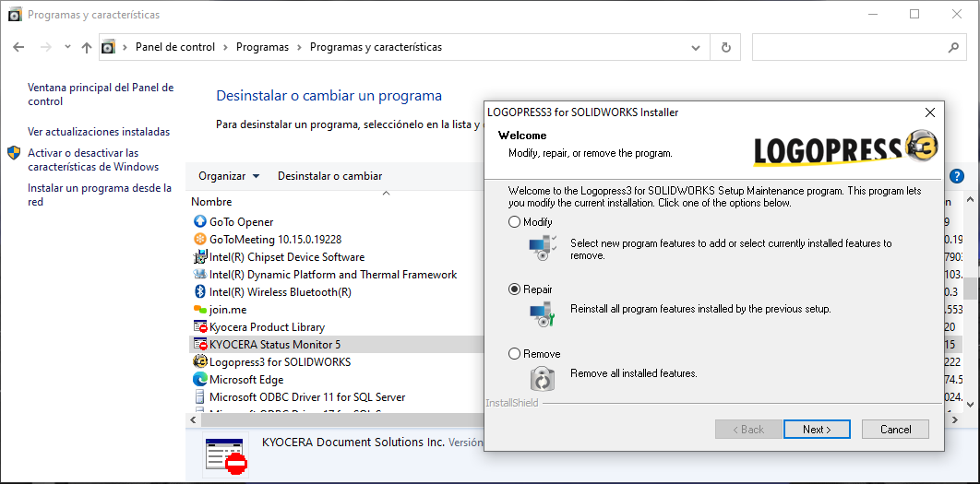Click the Control Panel icon in address bar

point(109,47)
